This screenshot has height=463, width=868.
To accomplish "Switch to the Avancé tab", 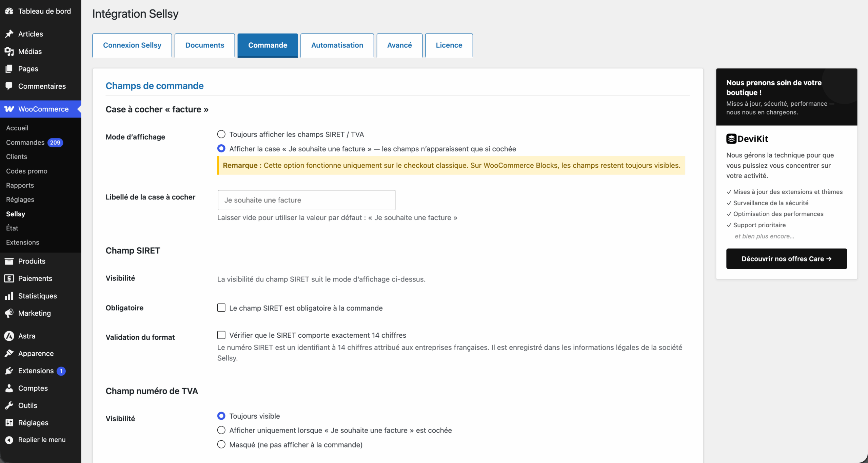I will (x=399, y=45).
